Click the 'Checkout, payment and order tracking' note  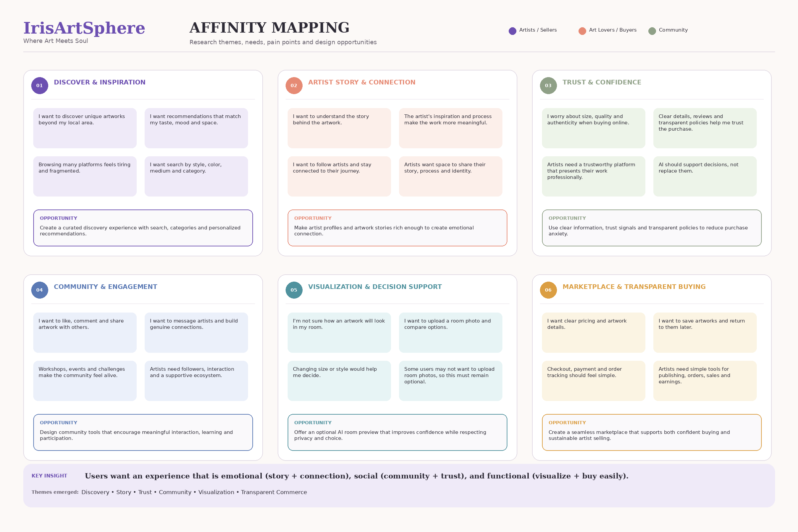[594, 381]
